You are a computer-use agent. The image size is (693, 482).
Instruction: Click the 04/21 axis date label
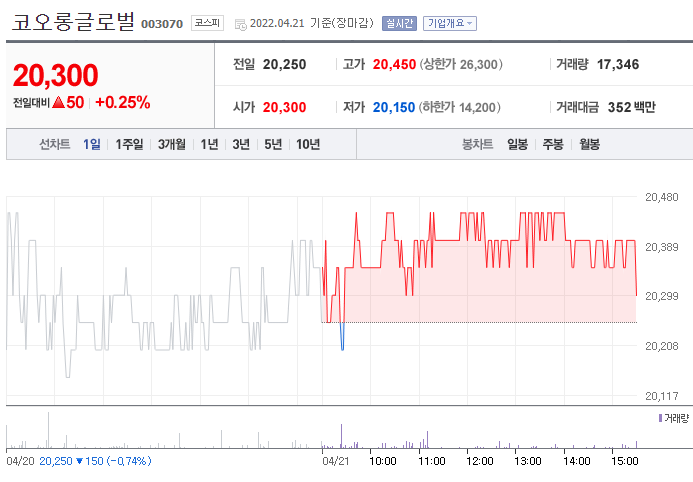point(336,461)
